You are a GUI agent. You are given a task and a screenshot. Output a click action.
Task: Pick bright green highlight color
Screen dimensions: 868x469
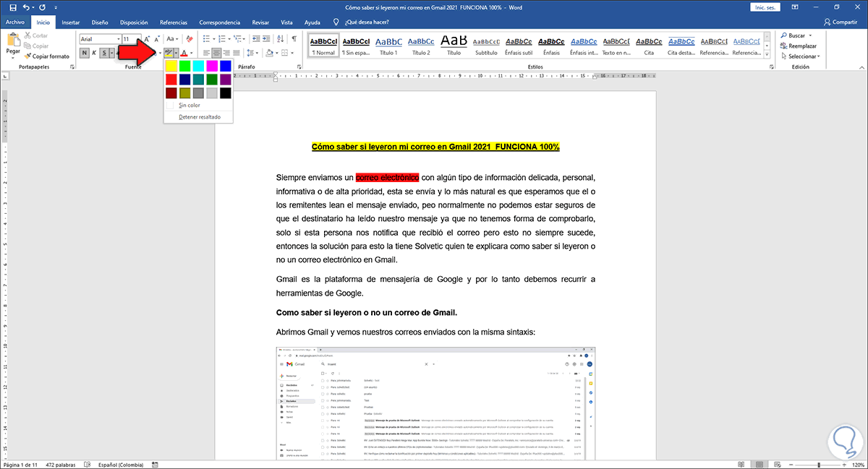pyautogui.click(x=184, y=66)
